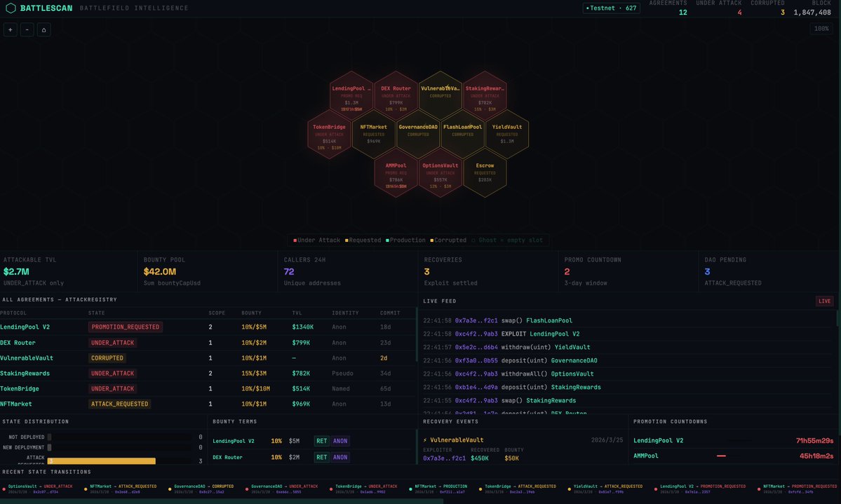This screenshot has height=504, width=841.
Task: Open the VulnerableVault recovery event
Action: click(x=523, y=449)
